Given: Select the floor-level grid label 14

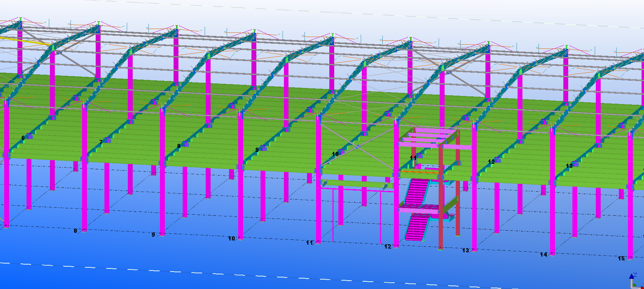Looking at the screenshot, I should pos(543,255).
